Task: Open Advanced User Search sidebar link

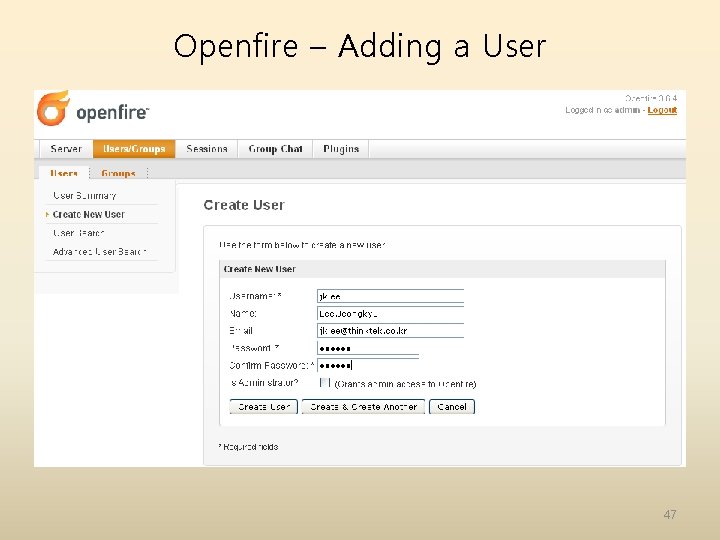Action: [x=99, y=252]
